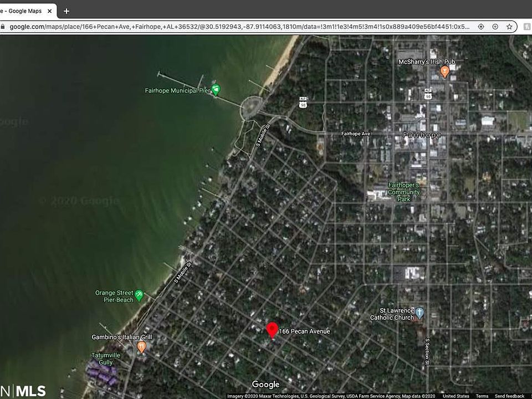Click the Fairhope's Community Park label
Image resolution: width=532 pixels, height=399 pixels.
(403, 192)
